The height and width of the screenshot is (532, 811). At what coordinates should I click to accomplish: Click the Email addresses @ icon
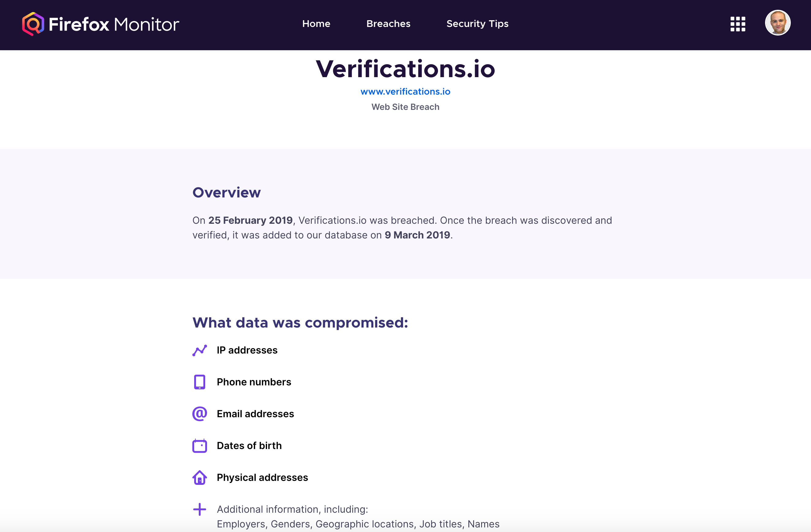(x=200, y=414)
